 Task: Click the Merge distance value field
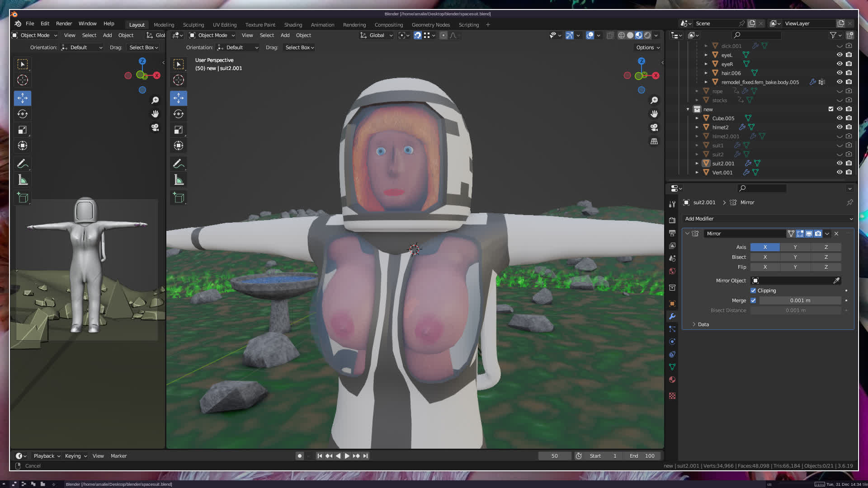[800, 300]
